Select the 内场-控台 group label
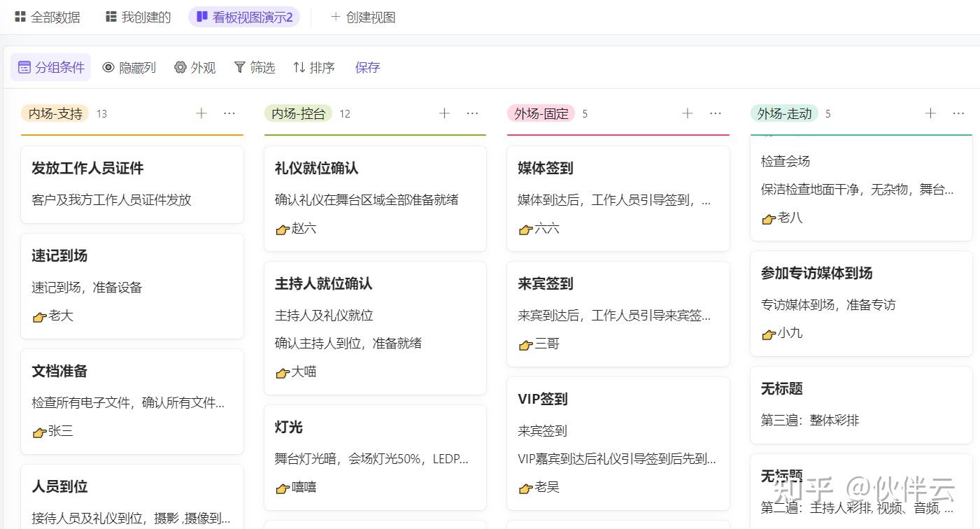Image resolution: width=980 pixels, height=529 pixels. pos(299,113)
